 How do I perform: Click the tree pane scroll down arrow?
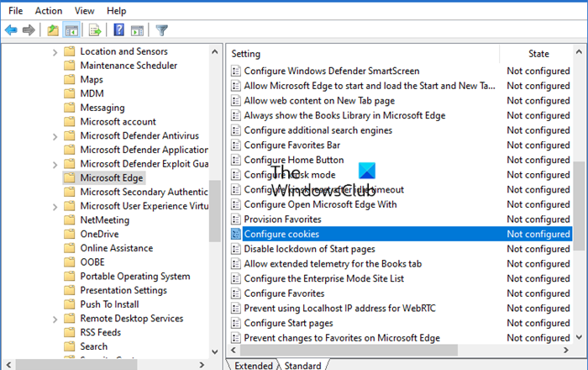point(215,352)
